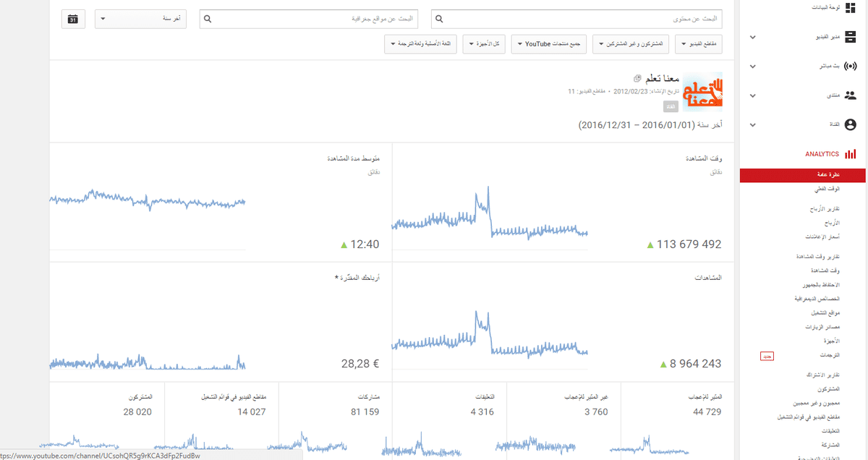
Task: Click the لوحة البيانات dashboard label
Action: 826,7
